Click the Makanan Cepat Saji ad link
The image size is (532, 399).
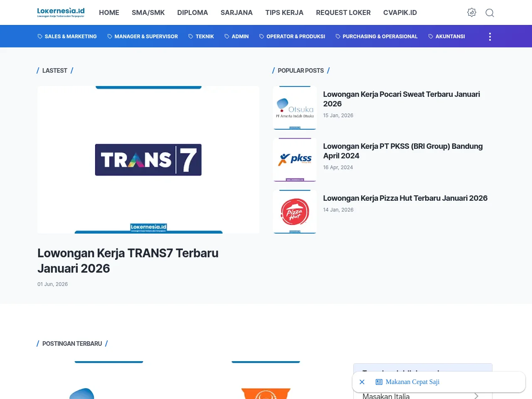(412, 382)
